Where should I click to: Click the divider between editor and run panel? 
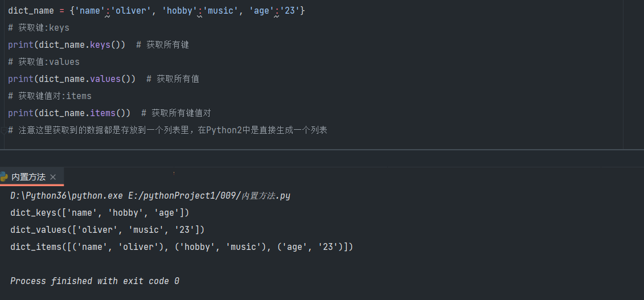322,150
